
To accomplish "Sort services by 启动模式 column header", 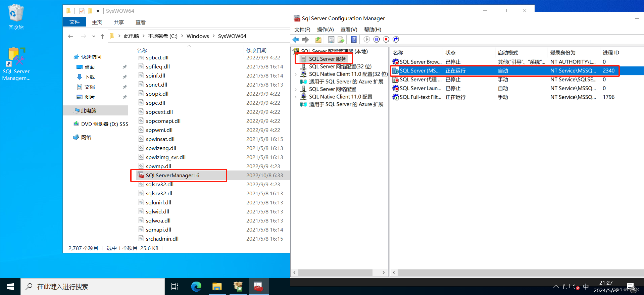I will [x=508, y=53].
